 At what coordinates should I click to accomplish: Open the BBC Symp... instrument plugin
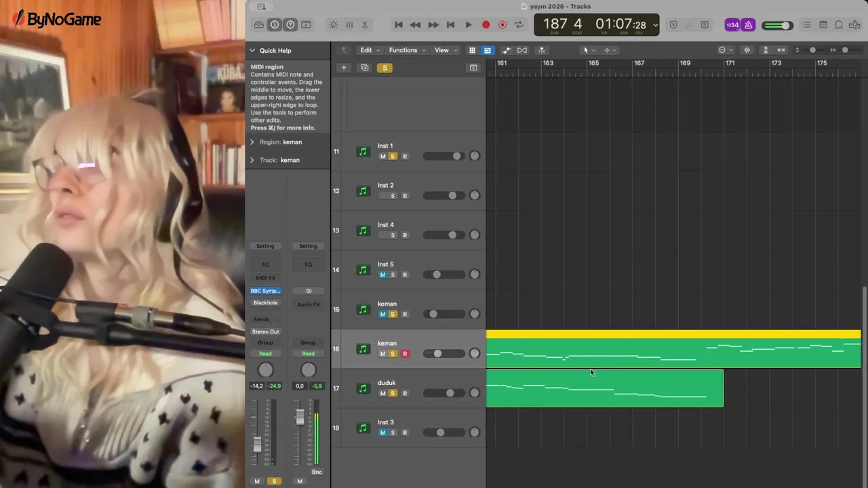tap(265, 291)
